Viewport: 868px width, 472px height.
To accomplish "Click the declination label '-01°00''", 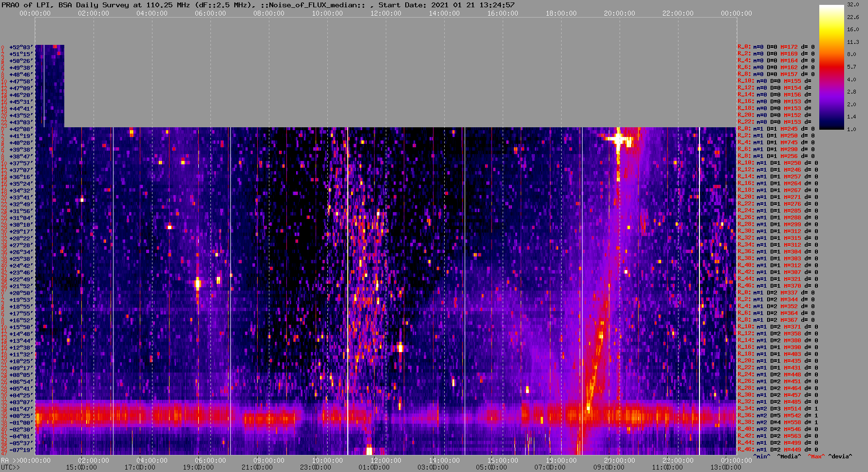I will point(21,423).
